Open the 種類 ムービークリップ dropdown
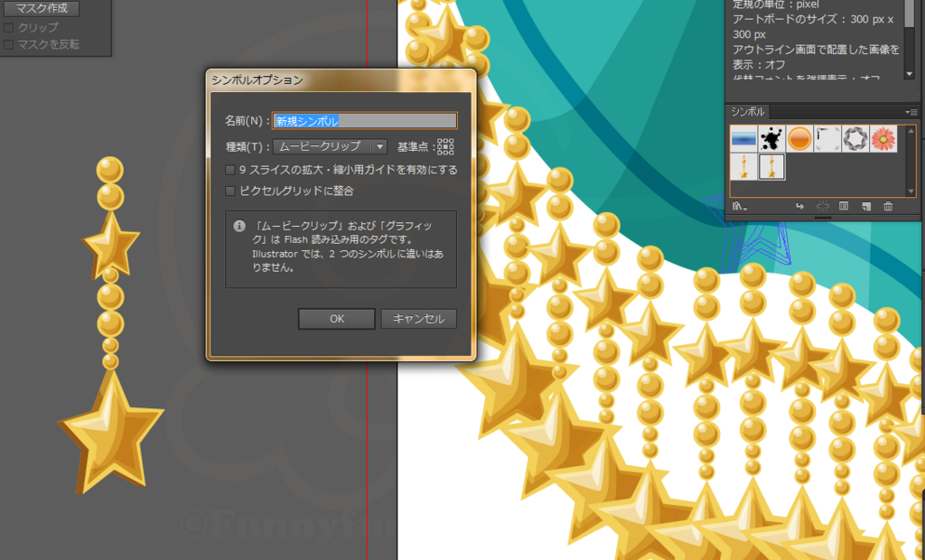The height and width of the screenshot is (560, 925). [330, 146]
